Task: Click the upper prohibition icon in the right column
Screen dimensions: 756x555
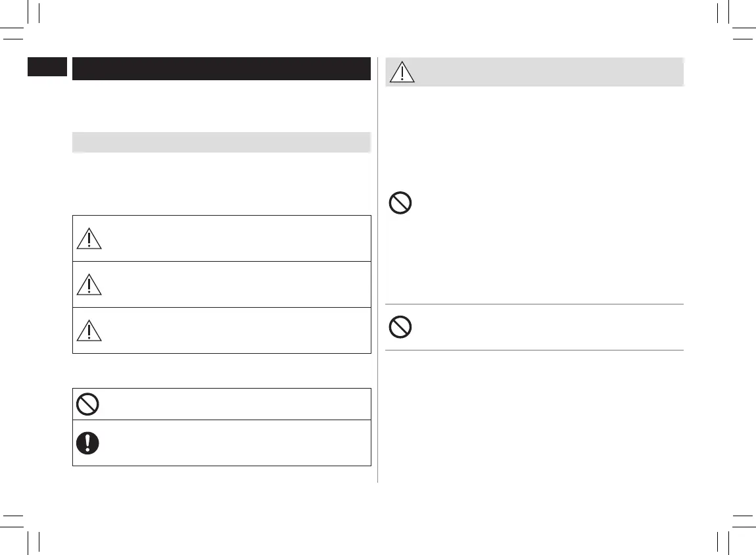Action: [x=400, y=203]
